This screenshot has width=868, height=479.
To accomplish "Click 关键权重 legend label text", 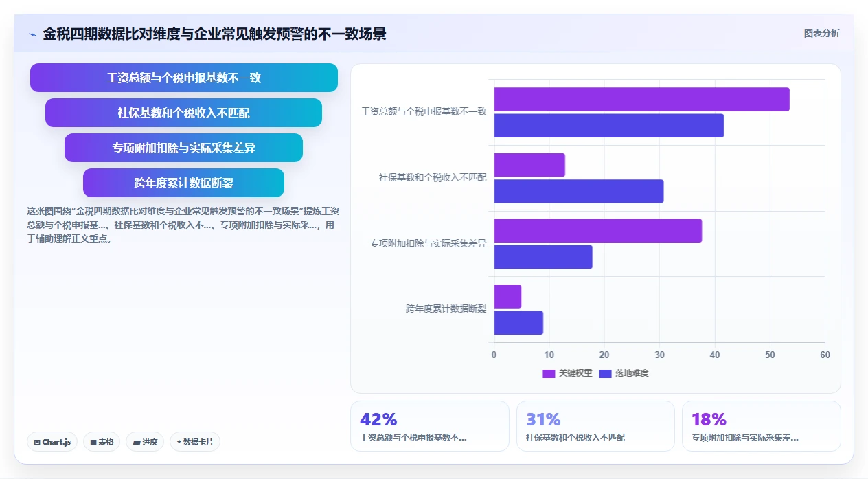I will click(x=575, y=373).
